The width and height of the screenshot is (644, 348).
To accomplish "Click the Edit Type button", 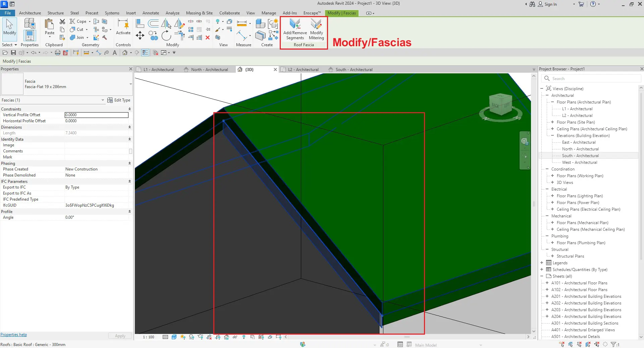I will (x=119, y=100).
